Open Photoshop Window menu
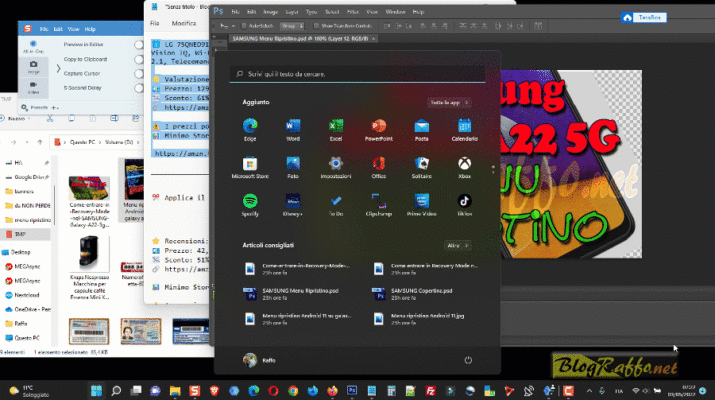 (395, 12)
